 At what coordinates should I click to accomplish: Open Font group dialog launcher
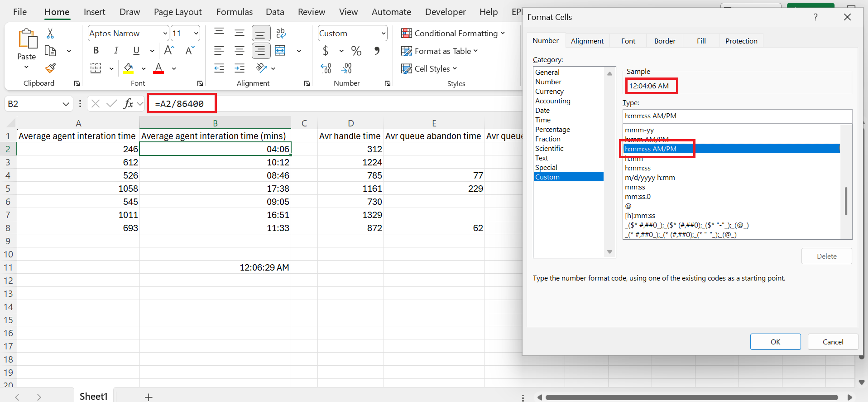[200, 83]
